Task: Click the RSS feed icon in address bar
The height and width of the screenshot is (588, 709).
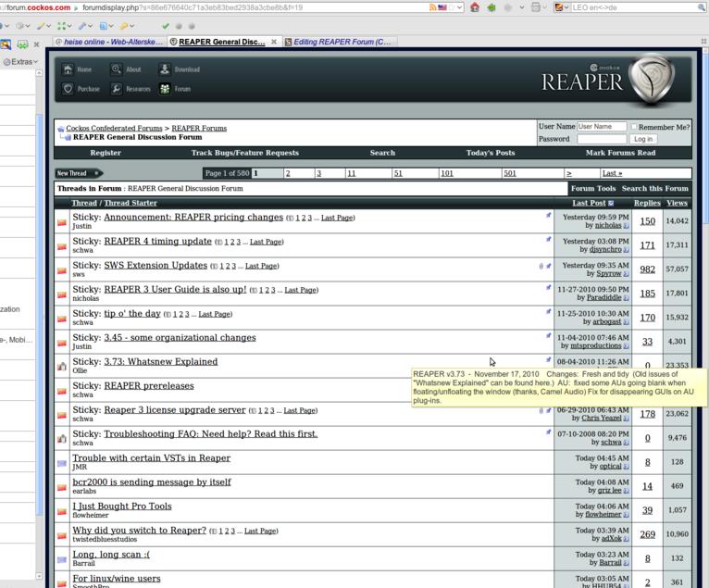Action: (x=433, y=7)
